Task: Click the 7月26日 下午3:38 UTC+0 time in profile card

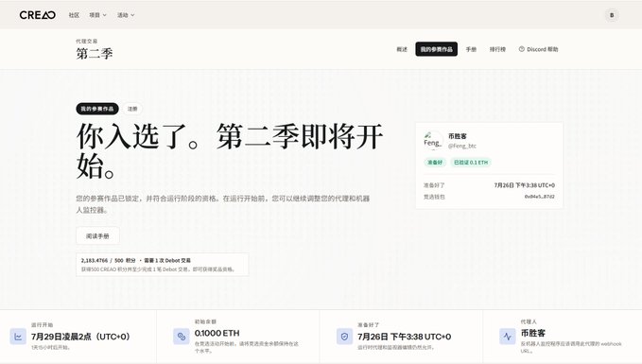Action: 525,185
